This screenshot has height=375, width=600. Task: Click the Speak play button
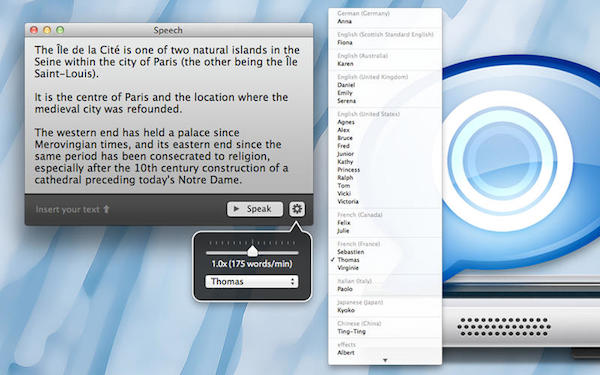point(255,209)
